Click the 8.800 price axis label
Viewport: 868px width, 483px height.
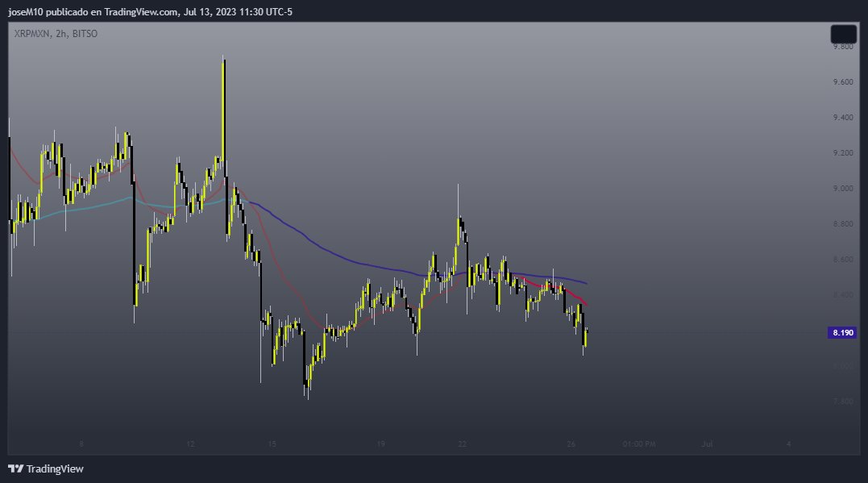point(842,224)
